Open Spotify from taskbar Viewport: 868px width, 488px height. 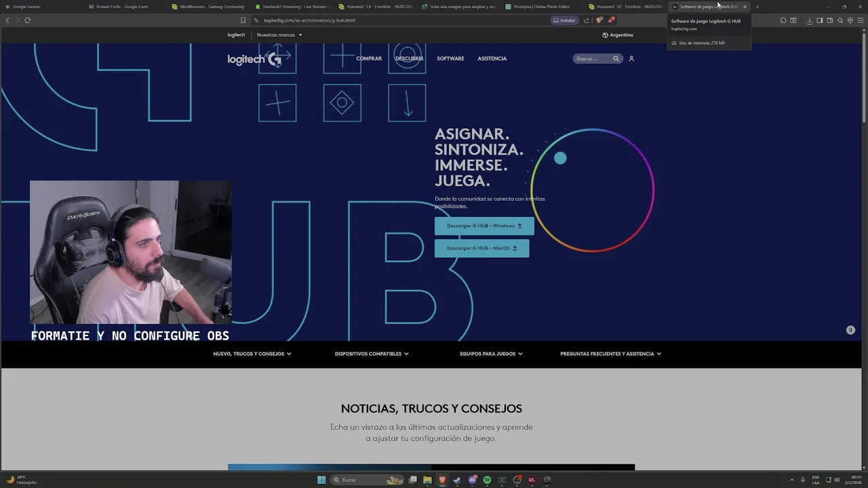tap(487, 480)
